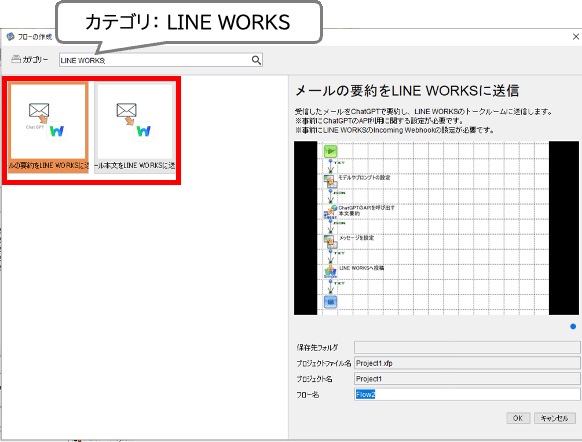Screen dimensions: 582x442
Task: Click the category printer-like icon
Action: (16, 59)
